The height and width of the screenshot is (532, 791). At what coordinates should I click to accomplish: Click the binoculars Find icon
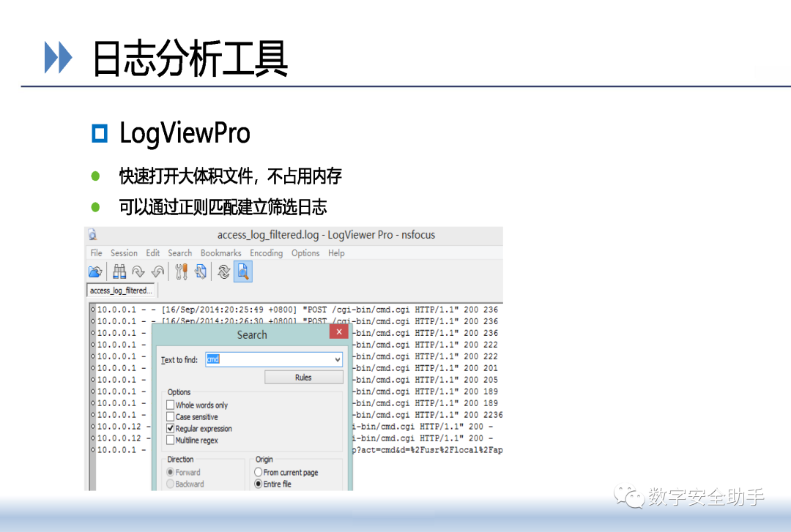pos(119,271)
